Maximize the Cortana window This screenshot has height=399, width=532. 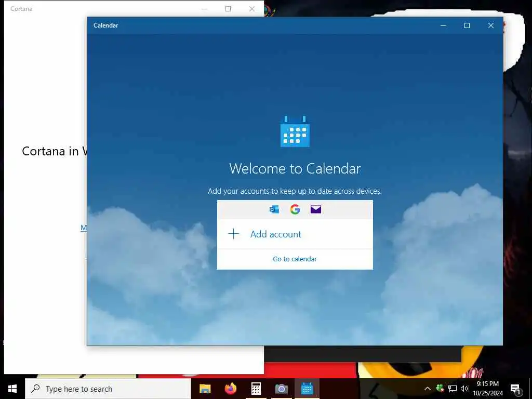[x=228, y=9]
